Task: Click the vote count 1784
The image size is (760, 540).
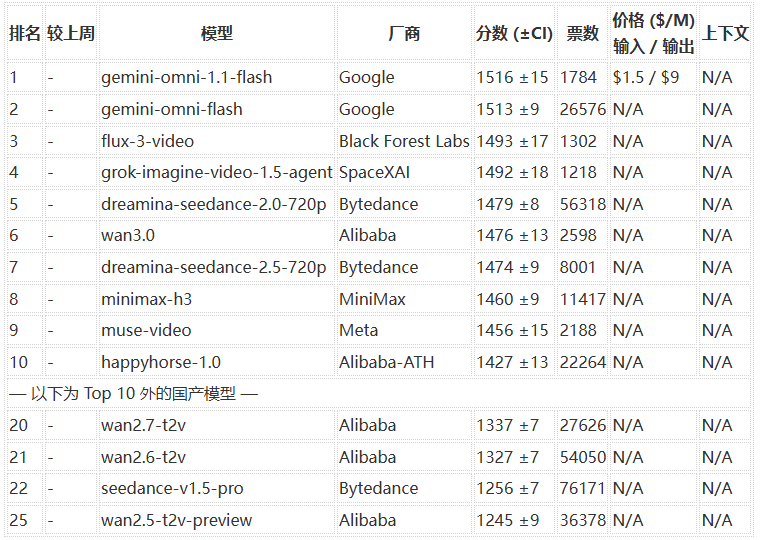Action: pyautogui.click(x=578, y=78)
